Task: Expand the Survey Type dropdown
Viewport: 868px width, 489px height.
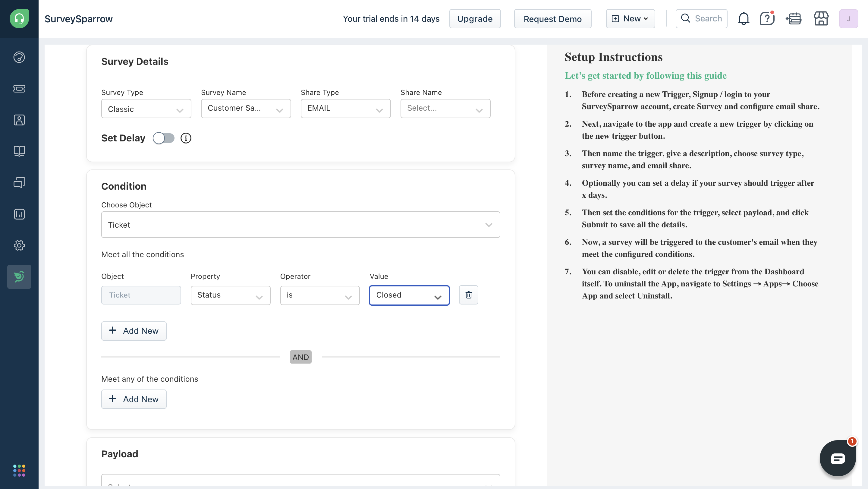Action: pos(146,109)
